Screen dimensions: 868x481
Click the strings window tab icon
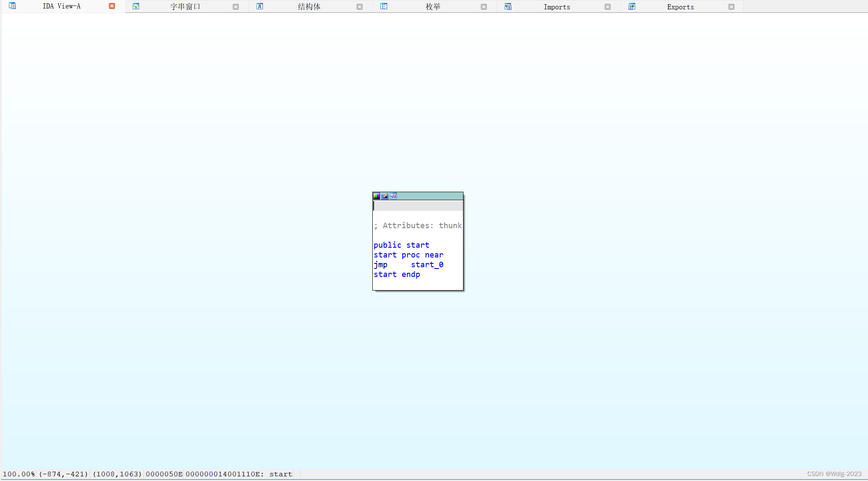pos(136,6)
